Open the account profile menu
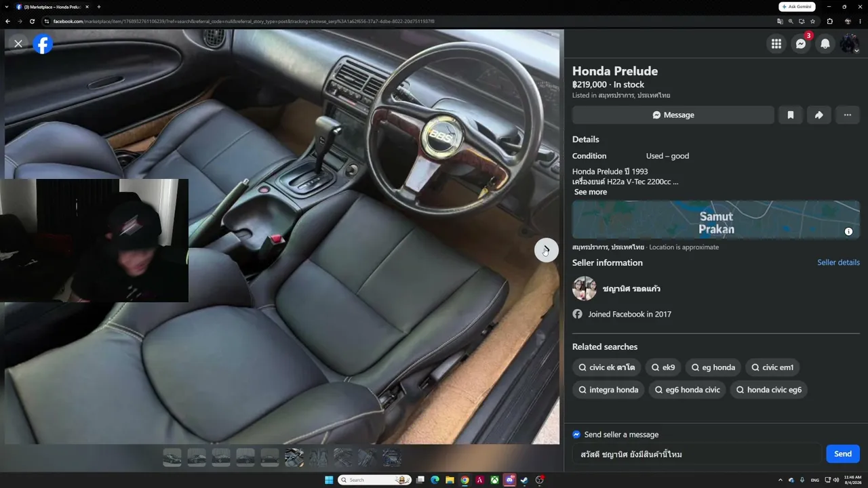 850,44
